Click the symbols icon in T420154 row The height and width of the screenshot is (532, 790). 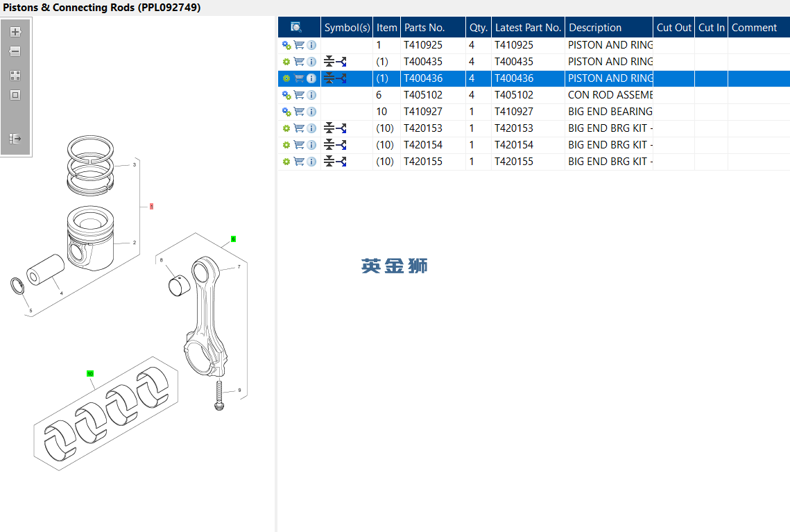pyautogui.click(x=336, y=145)
